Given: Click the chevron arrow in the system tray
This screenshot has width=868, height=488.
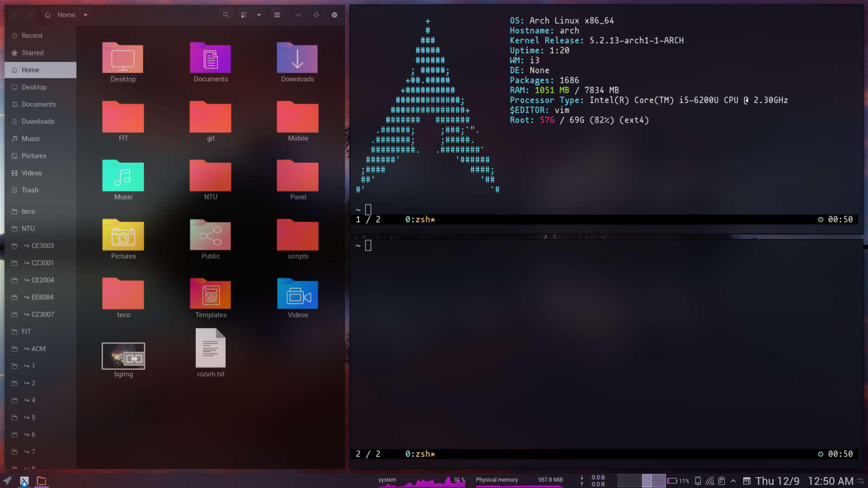Looking at the screenshot, I should 733,480.
